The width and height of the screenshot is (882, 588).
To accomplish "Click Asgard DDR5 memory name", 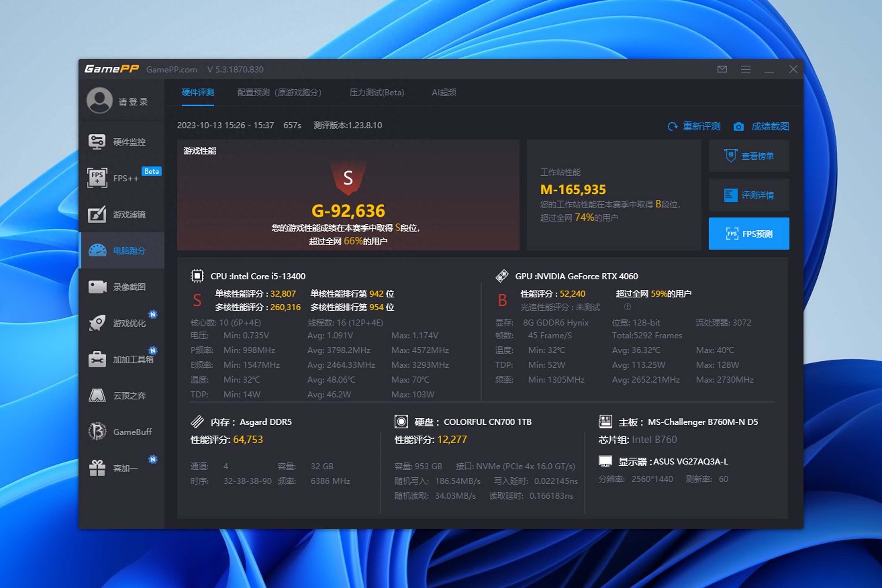I will [x=266, y=422].
